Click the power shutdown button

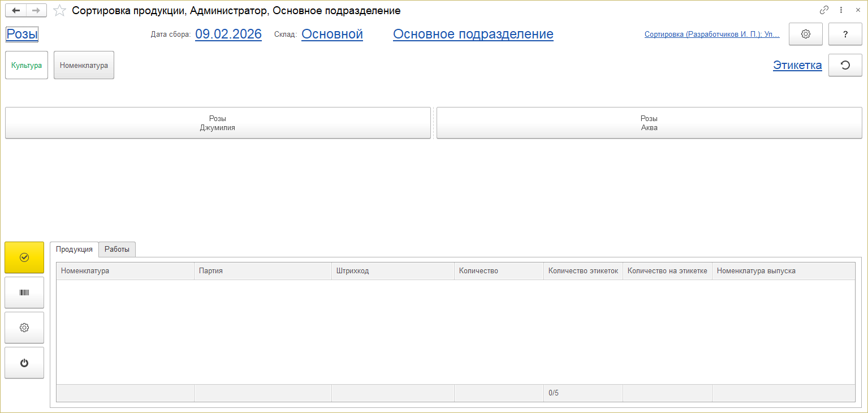pyautogui.click(x=24, y=363)
